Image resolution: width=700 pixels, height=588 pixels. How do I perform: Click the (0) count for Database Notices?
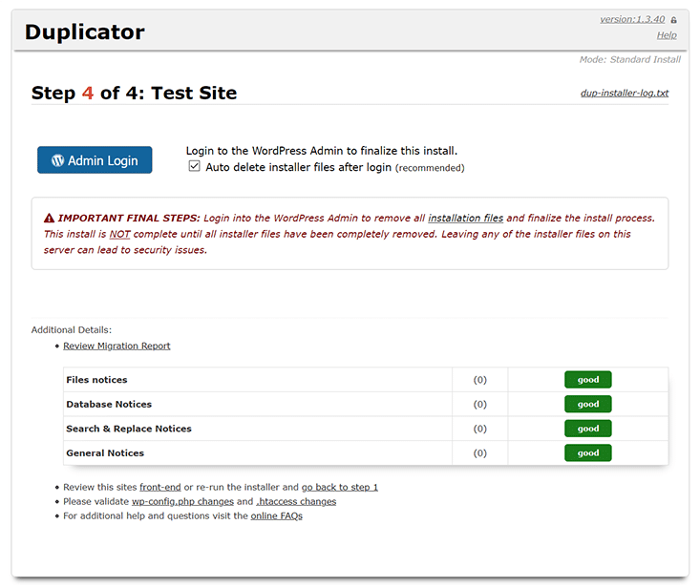point(480,404)
